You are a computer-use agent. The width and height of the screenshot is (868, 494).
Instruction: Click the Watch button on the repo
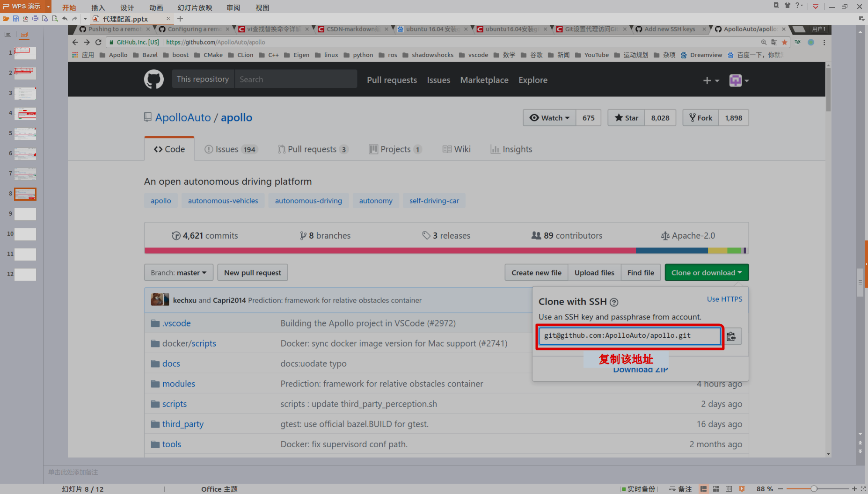coord(549,118)
